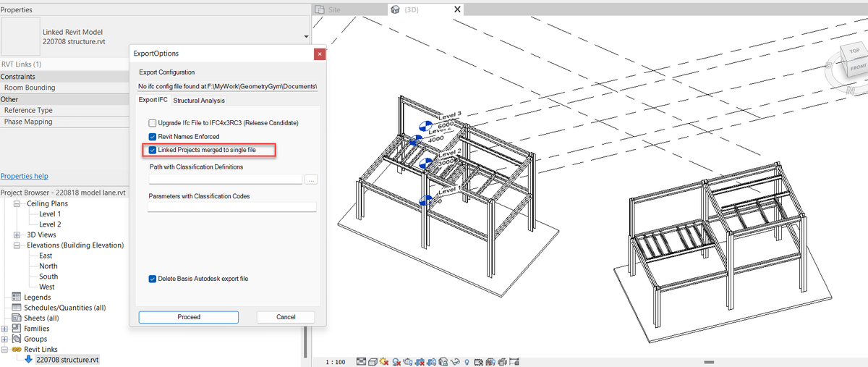Click the Reveal Constraints icon

pos(514,361)
